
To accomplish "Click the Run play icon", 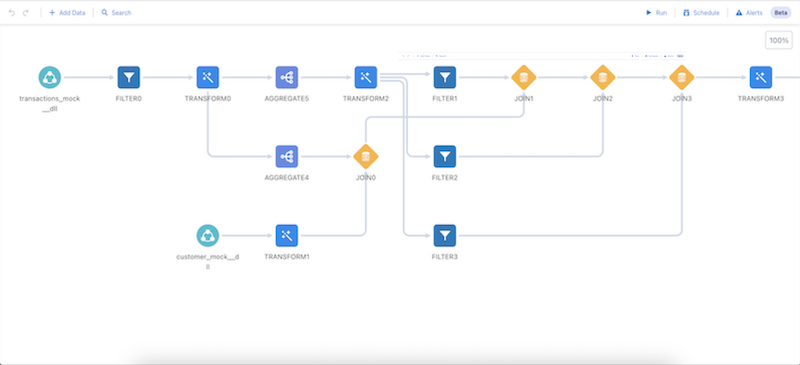I will [649, 13].
